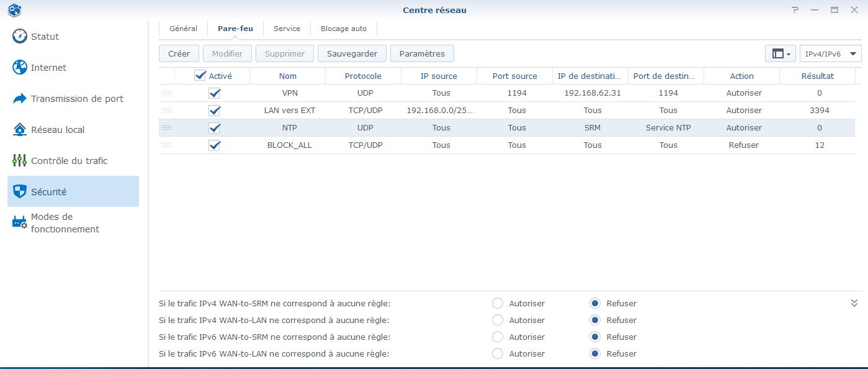Click the Créer button
868x369 pixels.
pyautogui.click(x=179, y=53)
